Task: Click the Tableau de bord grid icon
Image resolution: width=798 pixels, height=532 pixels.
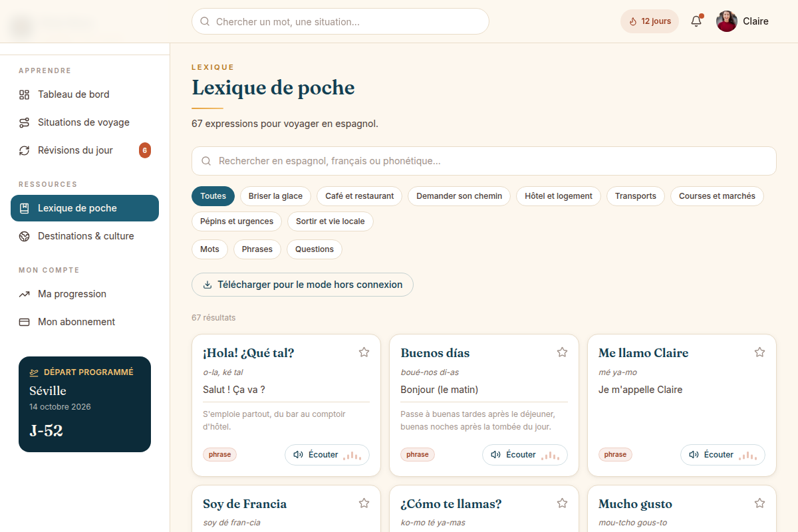Action: click(x=24, y=94)
